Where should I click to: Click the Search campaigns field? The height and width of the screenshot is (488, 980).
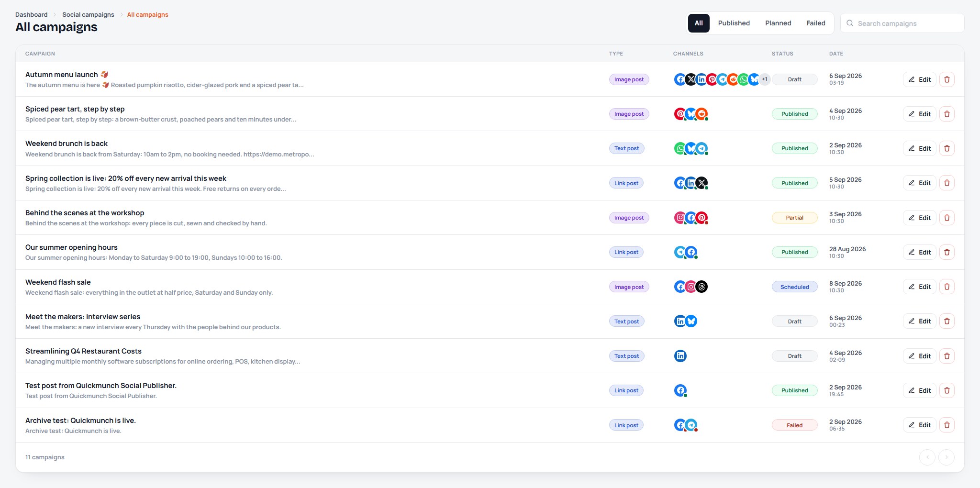point(902,23)
